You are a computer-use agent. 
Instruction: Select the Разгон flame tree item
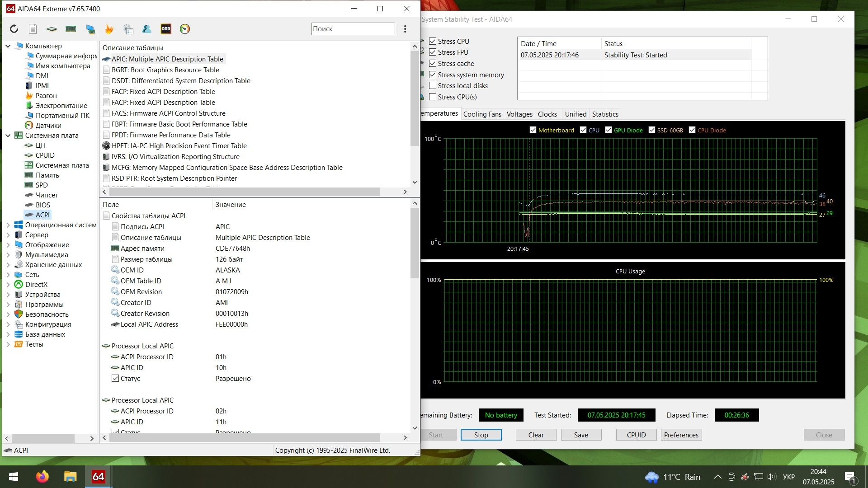pyautogui.click(x=46, y=95)
